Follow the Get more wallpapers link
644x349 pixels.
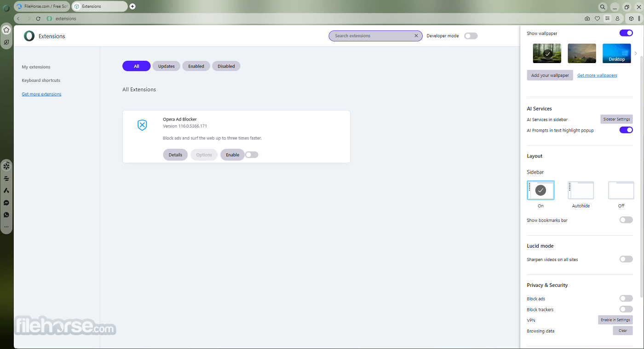coord(597,76)
